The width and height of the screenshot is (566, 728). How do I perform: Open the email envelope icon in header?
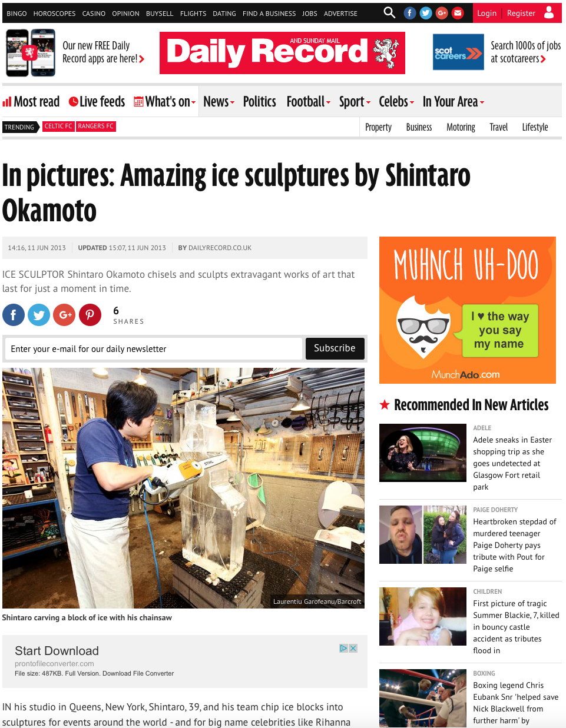pyautogui.click(x=458, y=13)
